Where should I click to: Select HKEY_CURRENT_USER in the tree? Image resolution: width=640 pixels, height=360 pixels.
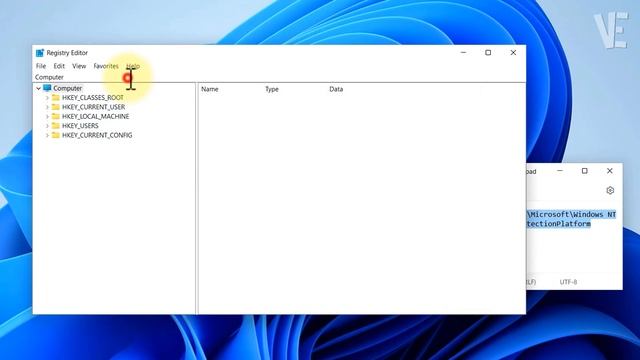click(93, 107)
